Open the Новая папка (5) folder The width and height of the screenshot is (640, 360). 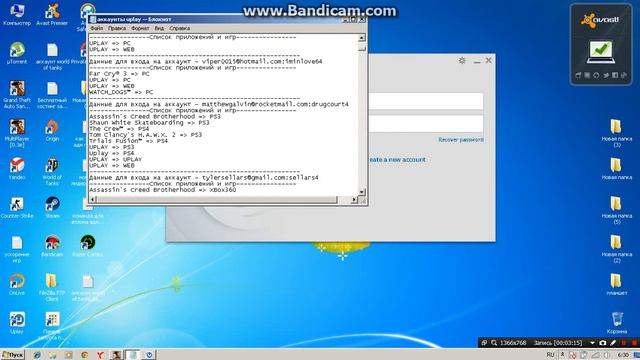pos(617,210)
